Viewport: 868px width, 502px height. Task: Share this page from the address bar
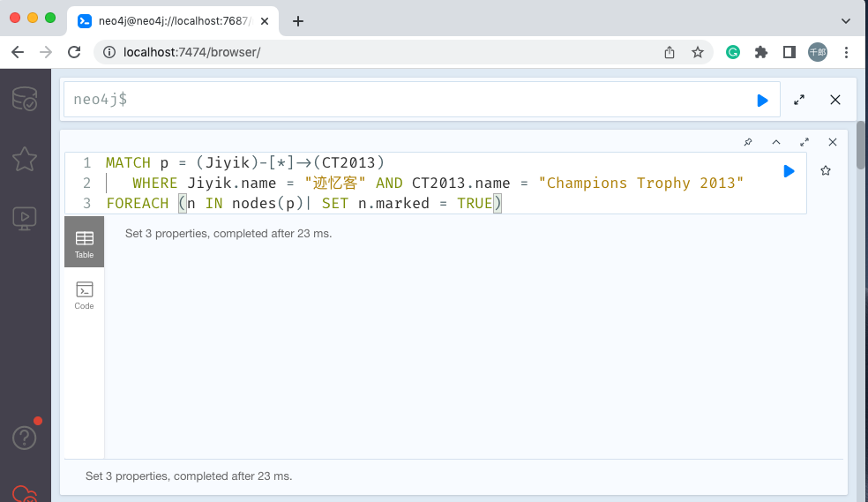coord(670,52)
